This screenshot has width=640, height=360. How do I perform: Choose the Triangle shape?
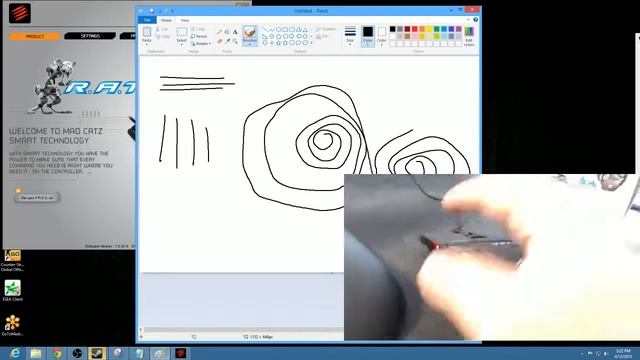(x=305, y=30)
